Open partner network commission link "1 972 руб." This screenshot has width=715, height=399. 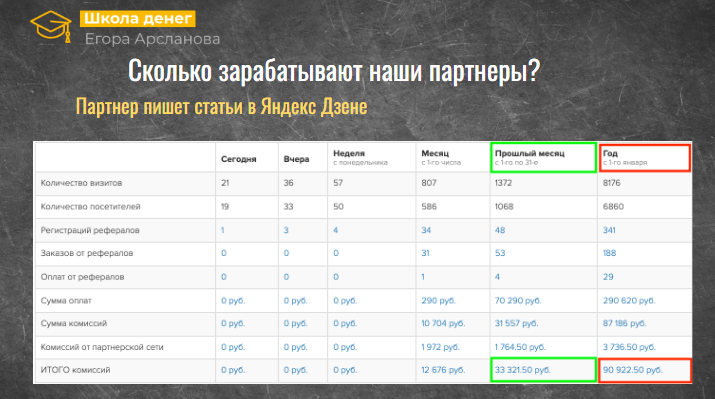tap(440, 347)
